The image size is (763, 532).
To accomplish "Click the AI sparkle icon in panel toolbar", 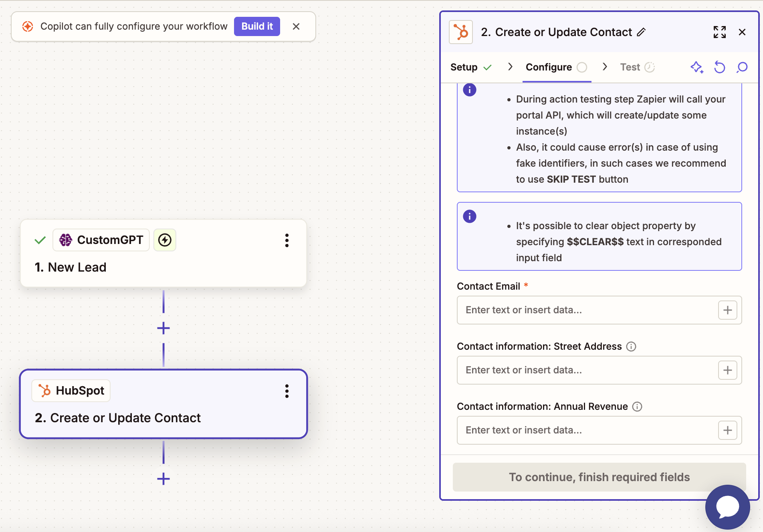I will pos(697,67).
